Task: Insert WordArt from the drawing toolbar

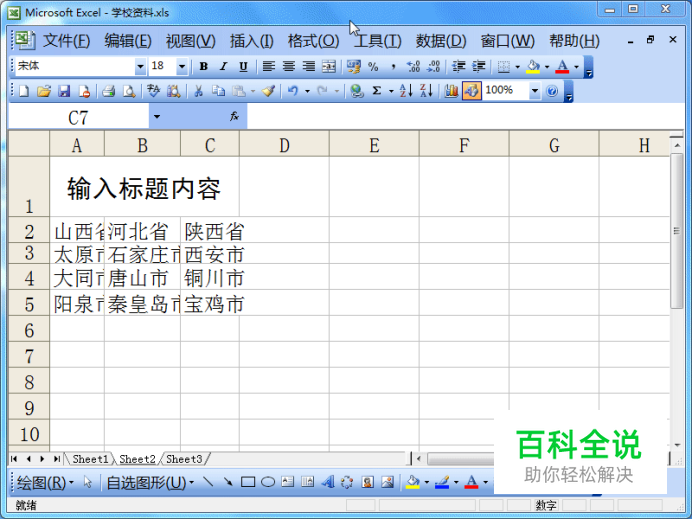Action: click(327, 482)
